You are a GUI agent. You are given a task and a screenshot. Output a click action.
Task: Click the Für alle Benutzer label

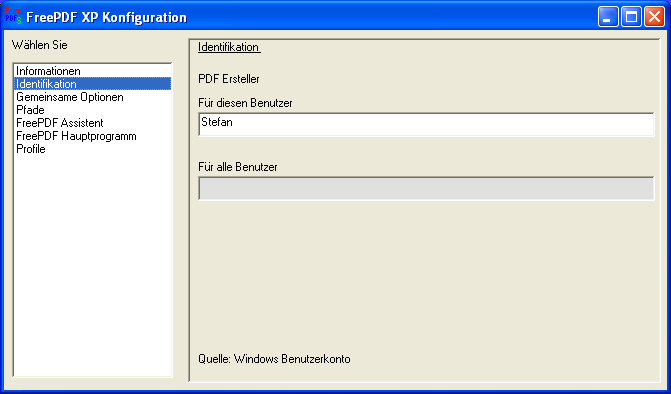pyautogui.click(x=238, y=167)
